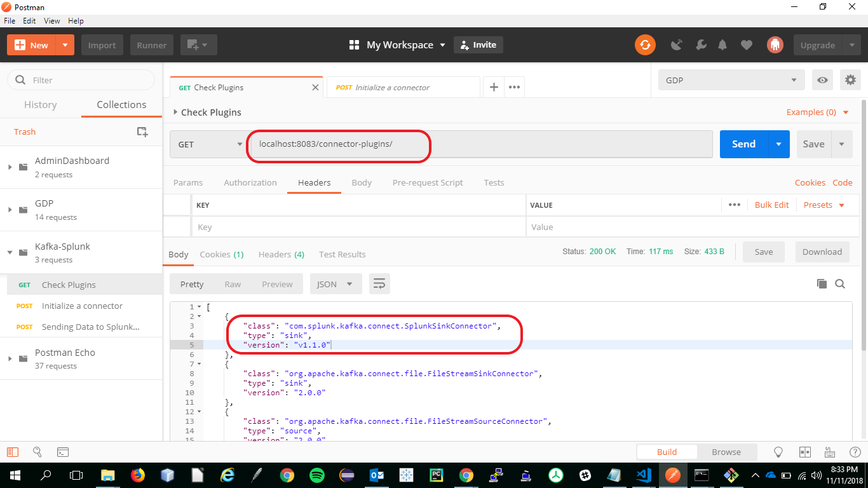
Task: Open GDP environment dropdown
Action: click(x=732, y=80)
